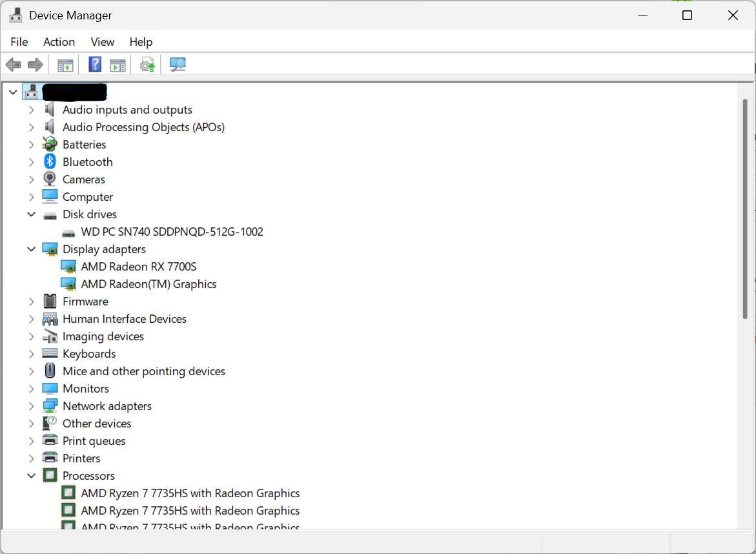
Task: Expand the Network adapters category
Action: (x=31, y=406)
